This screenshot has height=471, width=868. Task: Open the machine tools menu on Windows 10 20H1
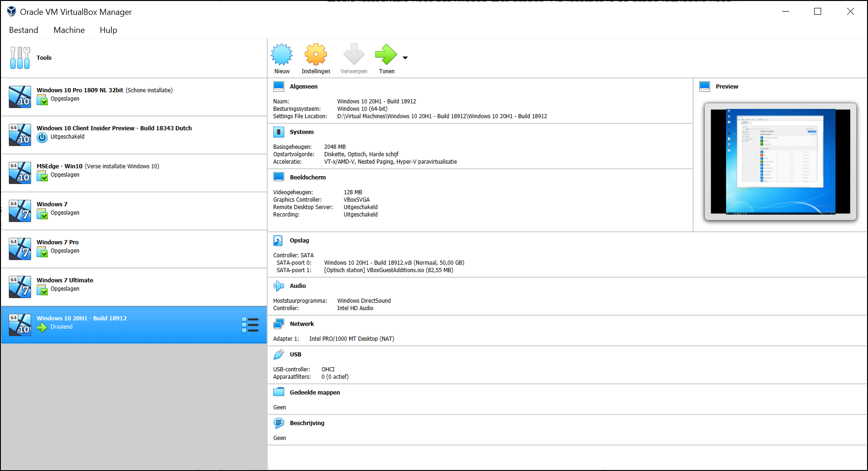(250, 325)
